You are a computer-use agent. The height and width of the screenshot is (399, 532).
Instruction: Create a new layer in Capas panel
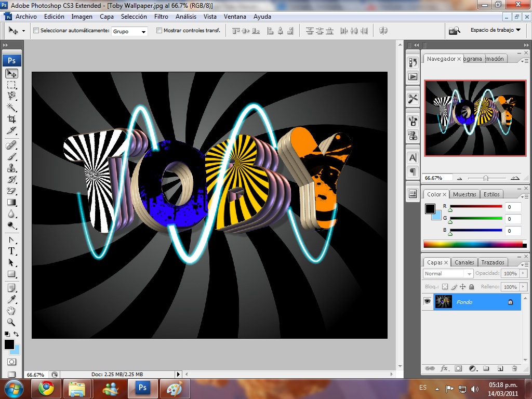coord(500,368)
